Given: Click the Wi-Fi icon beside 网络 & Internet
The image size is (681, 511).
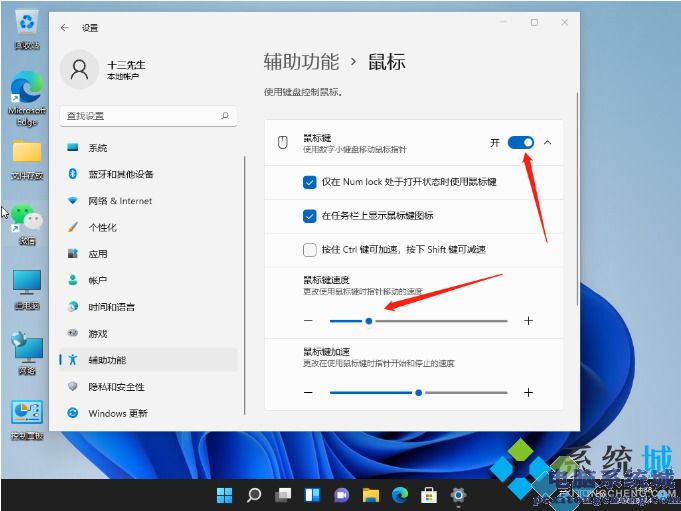Looking at the screenshot, I should (x=73, y=201).
